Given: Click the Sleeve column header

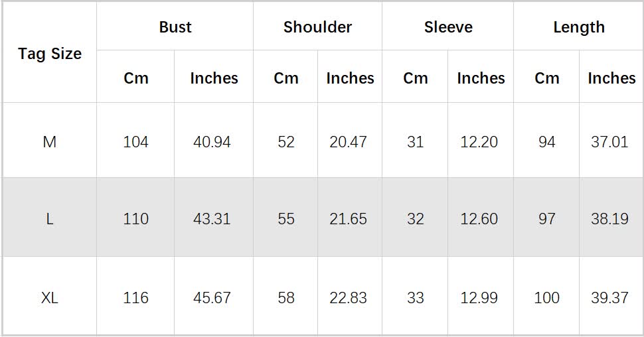Looking at the screenshot, I should (448, 27).
